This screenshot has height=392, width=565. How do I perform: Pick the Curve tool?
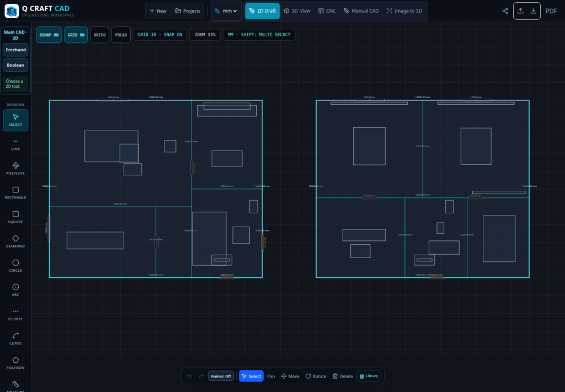(15, 339)
